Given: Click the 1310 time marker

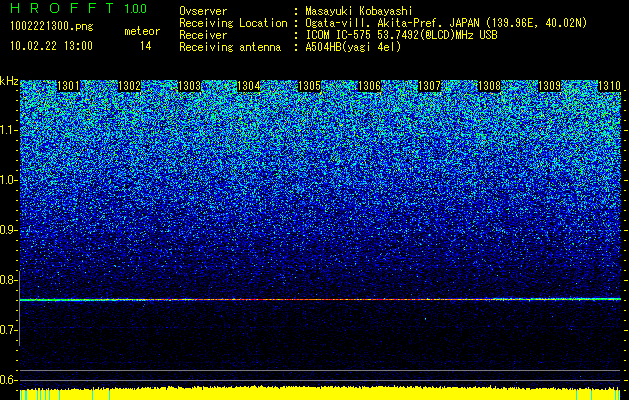Looking at the screenshot, I should 609,86.
